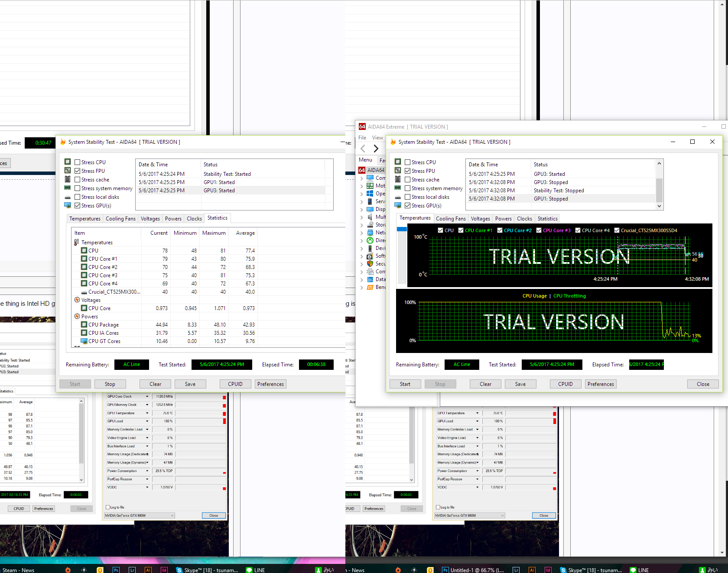This screenshot has width=728, height=573.
Task: Click the Computer icon in AIDA64 Extreme tree
Action: tap(370, 178)
